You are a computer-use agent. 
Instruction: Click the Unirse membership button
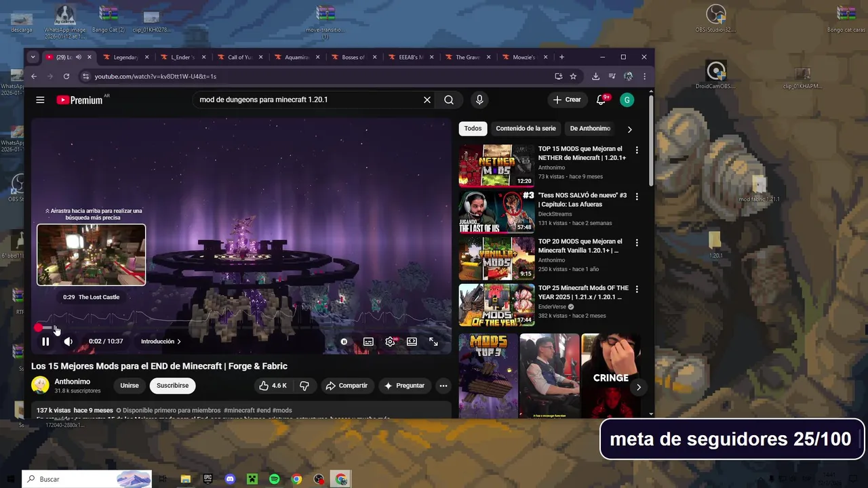pyautogui.click(x=130, y=386)
